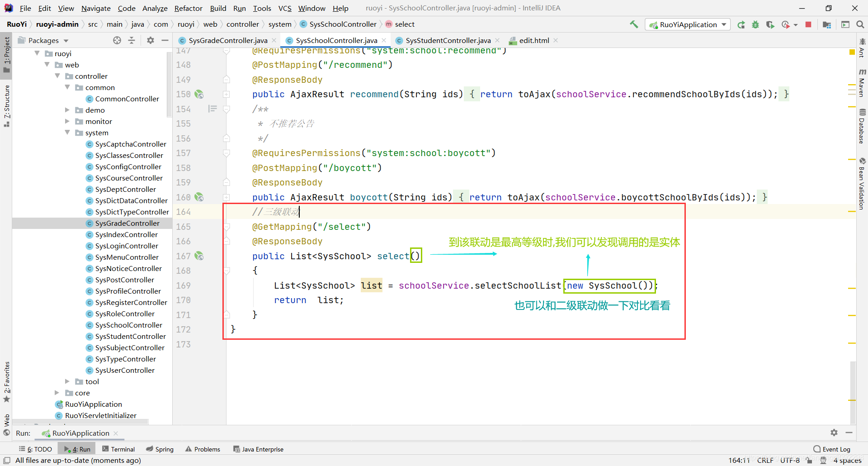Open the Ant tool window

862,48
